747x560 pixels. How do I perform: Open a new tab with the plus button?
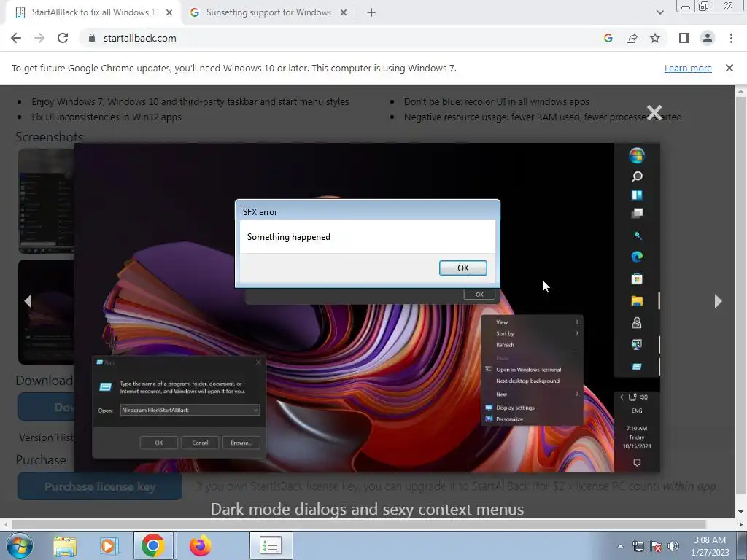(371, 12)
